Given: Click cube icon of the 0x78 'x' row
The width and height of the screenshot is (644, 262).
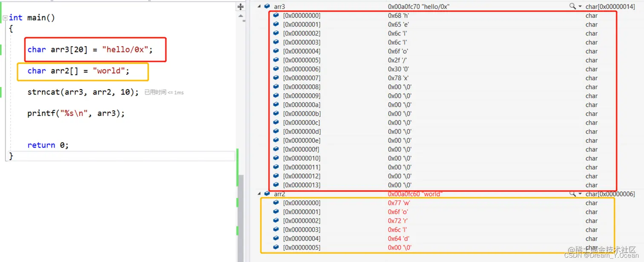Looking at the screenshot, I should tap(276, 78).
